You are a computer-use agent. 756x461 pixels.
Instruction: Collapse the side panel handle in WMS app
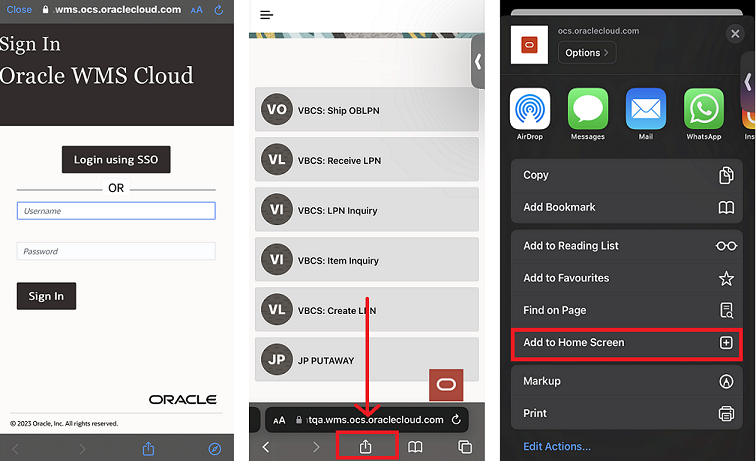coord(478,62)
